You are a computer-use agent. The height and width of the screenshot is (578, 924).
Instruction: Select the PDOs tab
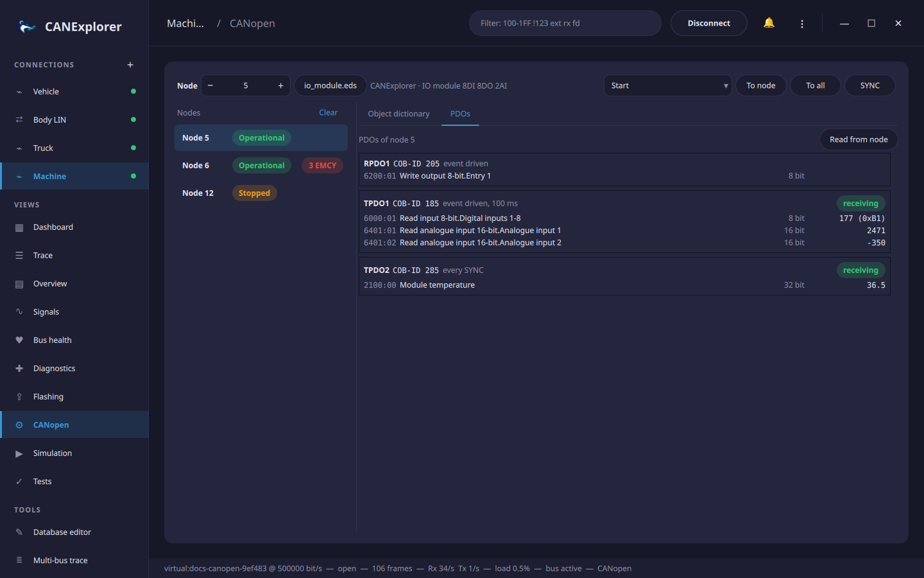click(x=460, y=114)
